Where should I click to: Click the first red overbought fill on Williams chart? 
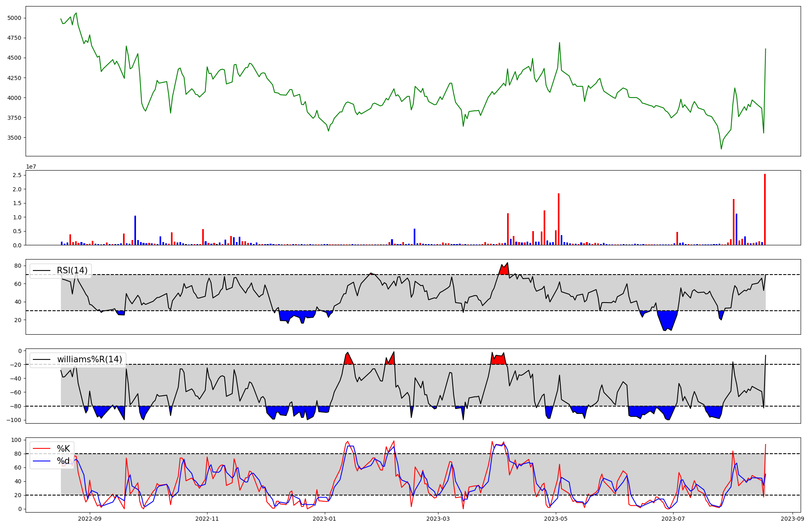pyautogui.click(x=348, y=359)
